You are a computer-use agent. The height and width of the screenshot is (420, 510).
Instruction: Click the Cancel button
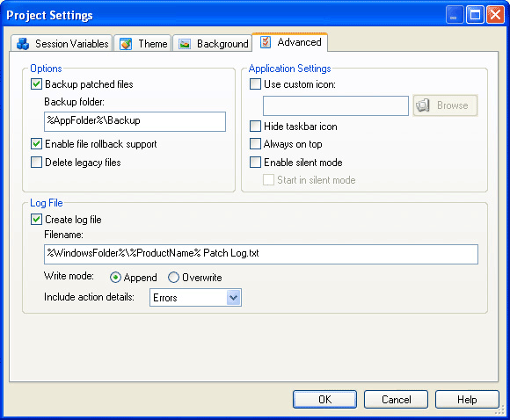coord(396,399)
